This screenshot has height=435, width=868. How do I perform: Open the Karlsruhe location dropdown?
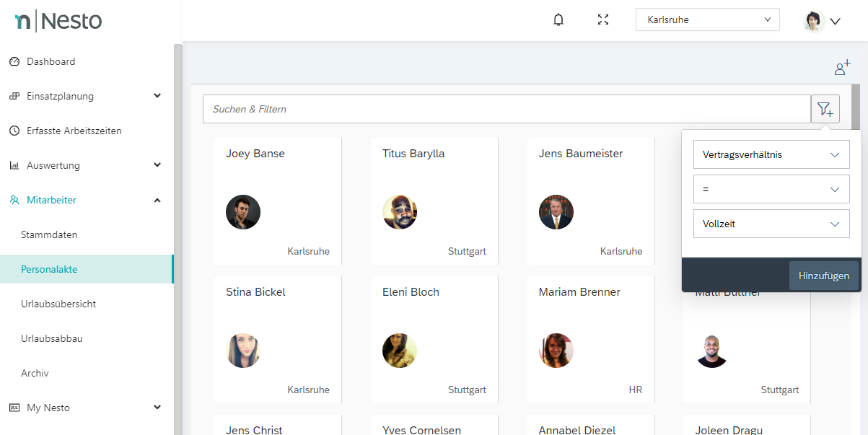pyautogui.click(x=707, y=19)
